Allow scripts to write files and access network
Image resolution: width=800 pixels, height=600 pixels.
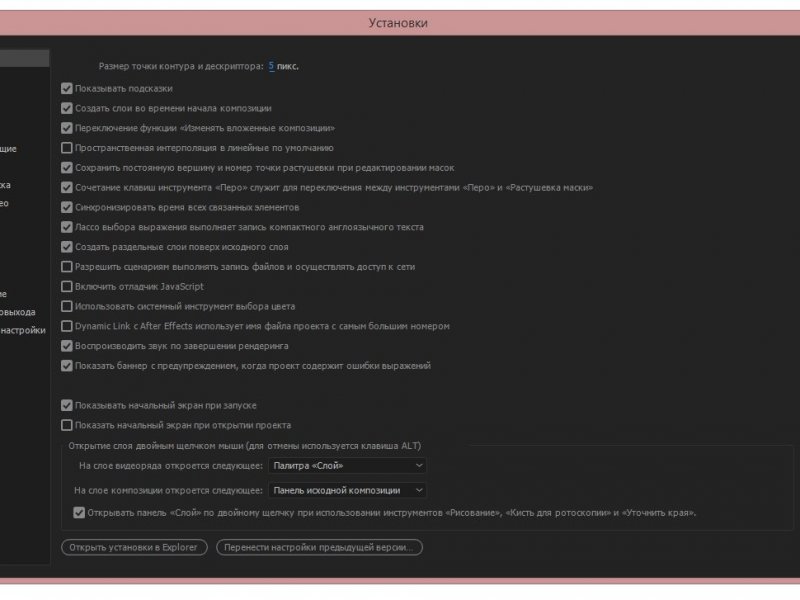click(67, 266)
